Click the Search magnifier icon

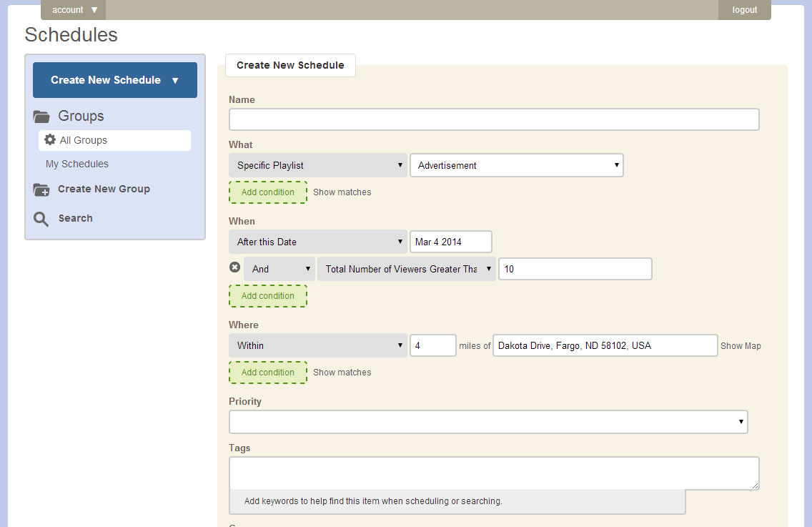(41, 219)
